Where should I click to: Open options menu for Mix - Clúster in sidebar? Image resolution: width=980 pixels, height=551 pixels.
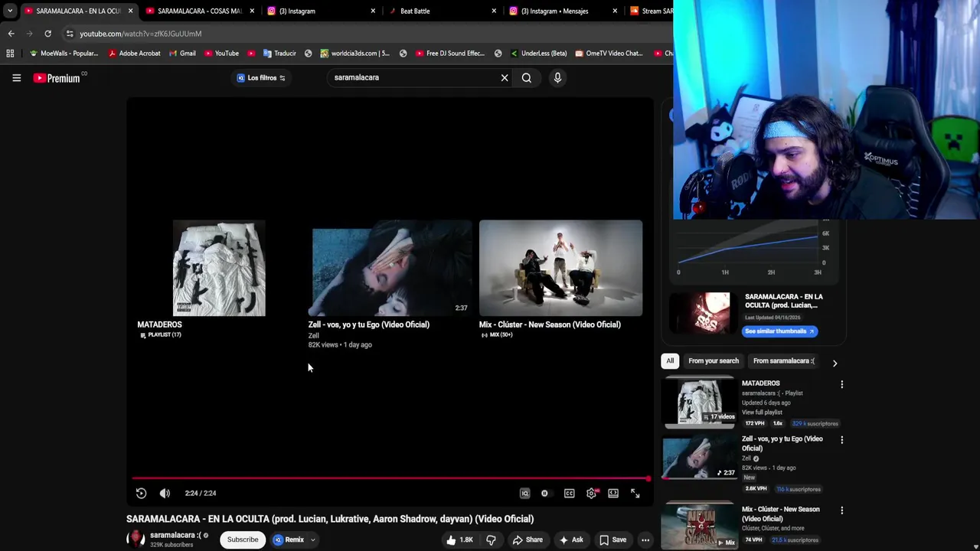[841, 510]
